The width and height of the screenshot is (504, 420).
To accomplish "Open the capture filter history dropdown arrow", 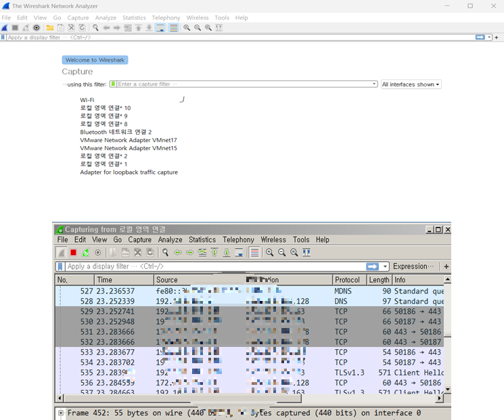I will coord(374,84).
